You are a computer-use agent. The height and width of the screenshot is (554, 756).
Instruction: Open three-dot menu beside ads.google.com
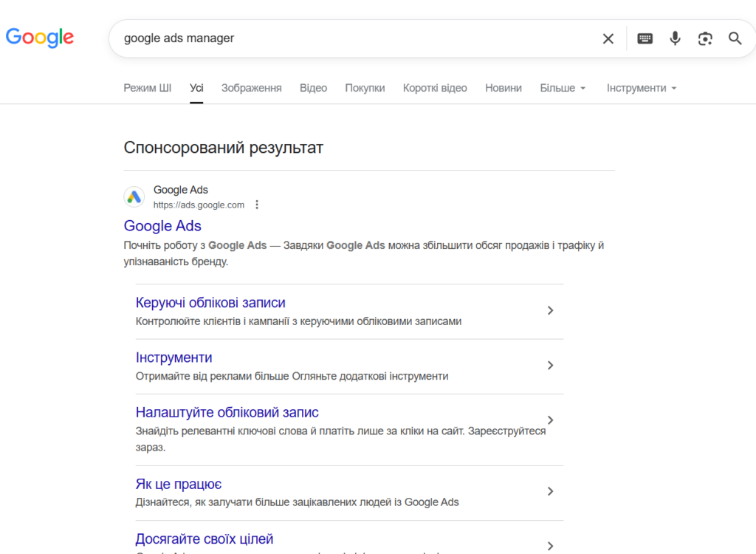tap(257, 205)
